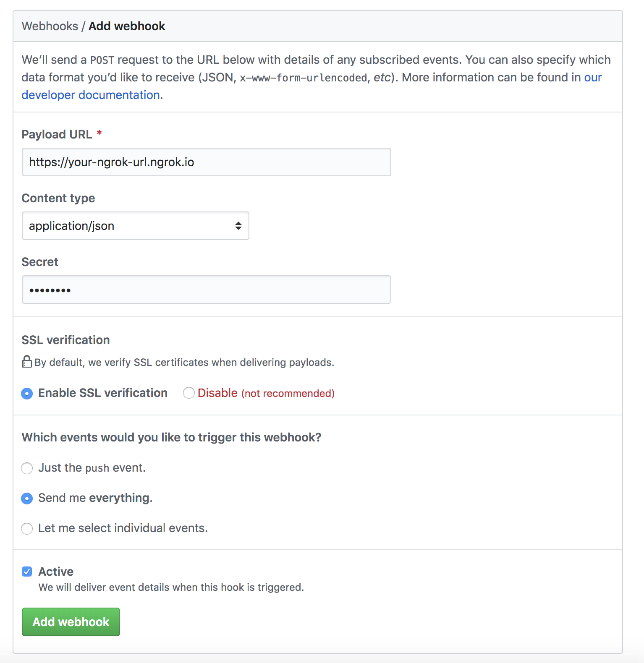Image resolution: width=644 pixels, height=663 pixels.
Task: Select Enable SSL verification radio button
Action: (27, 393)
